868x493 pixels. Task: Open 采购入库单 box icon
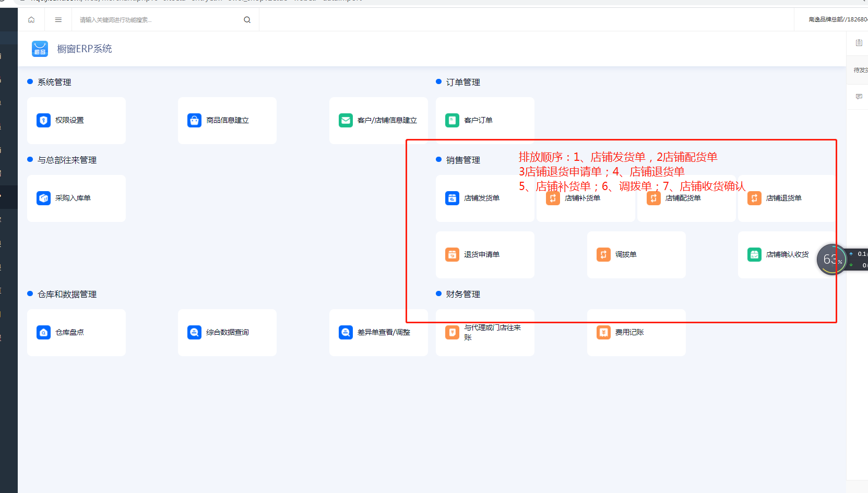point(43,198)
